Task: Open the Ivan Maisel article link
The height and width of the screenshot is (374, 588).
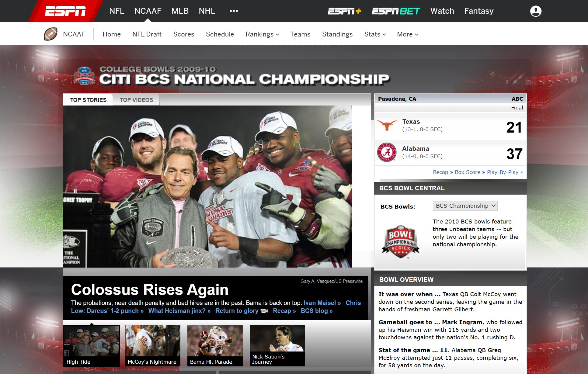Action: 322,303
